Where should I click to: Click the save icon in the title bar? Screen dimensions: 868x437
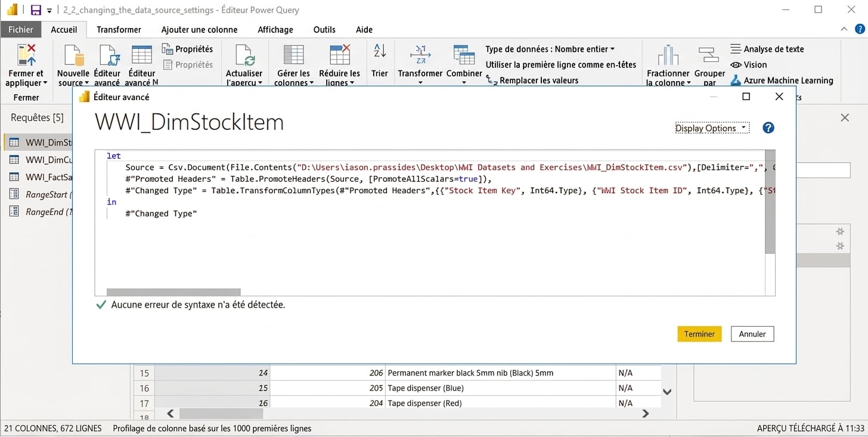point(36,10)
